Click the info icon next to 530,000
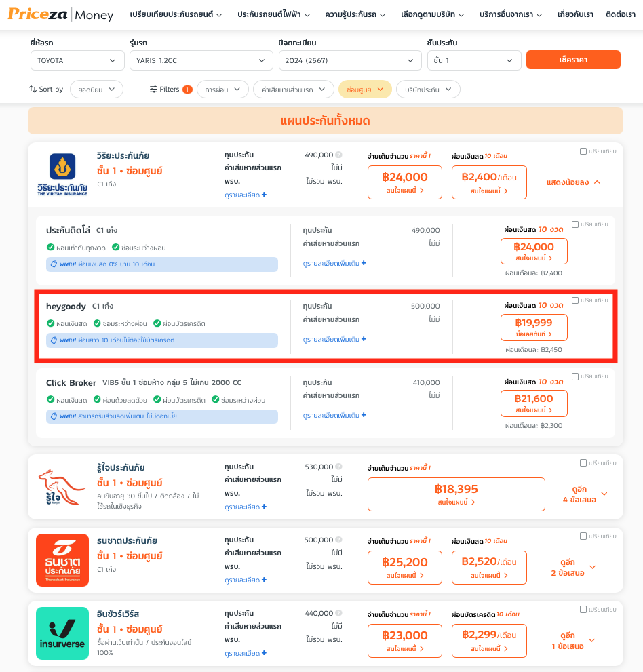 tap(338, 467)
